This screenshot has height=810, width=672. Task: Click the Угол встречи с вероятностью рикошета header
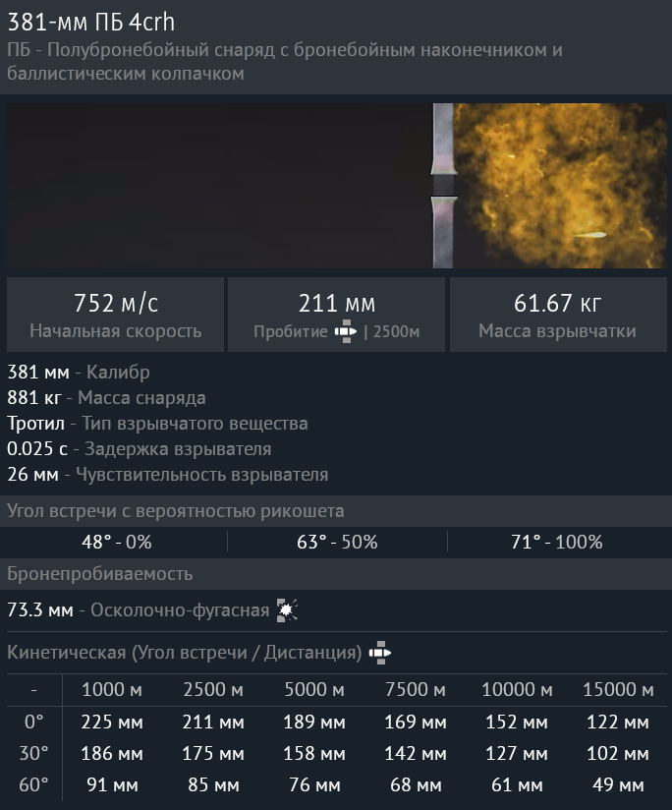click(x=176, y=511)
